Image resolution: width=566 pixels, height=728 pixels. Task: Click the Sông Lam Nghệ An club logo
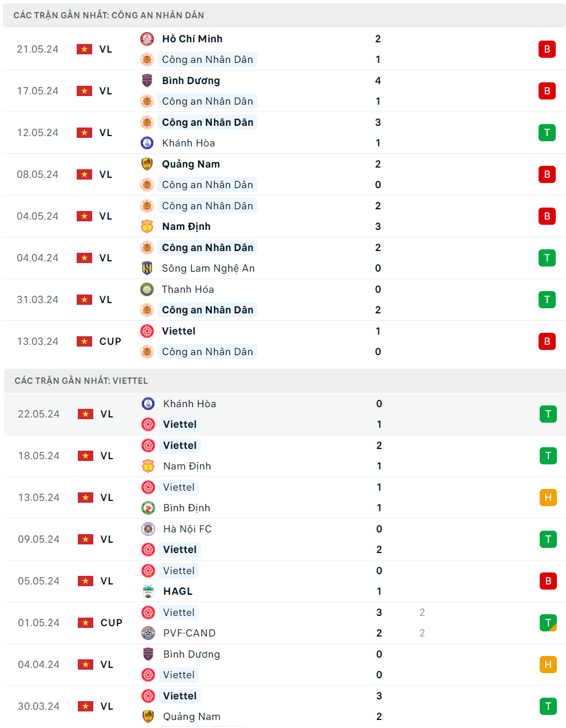[x=147, y=268]
